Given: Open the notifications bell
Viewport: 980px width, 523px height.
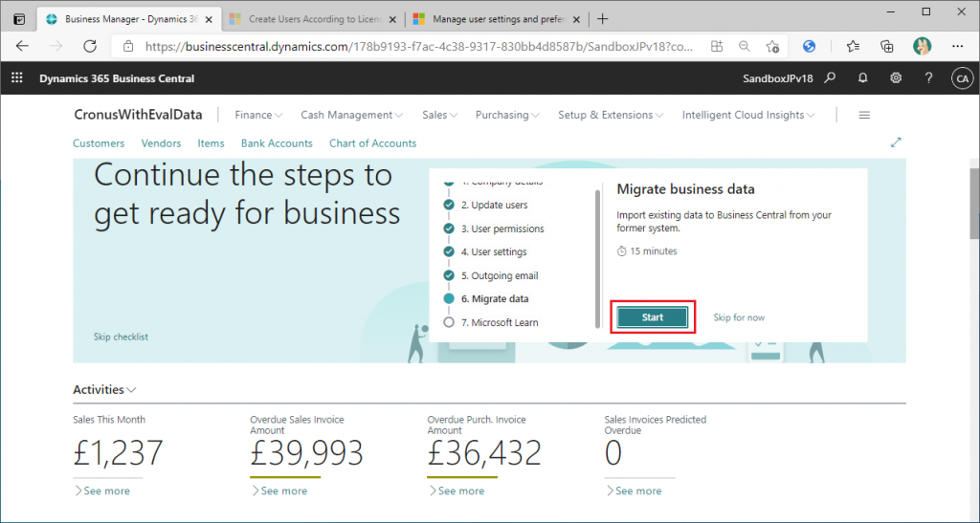Looking at the screenshot, I should [862, 78].
